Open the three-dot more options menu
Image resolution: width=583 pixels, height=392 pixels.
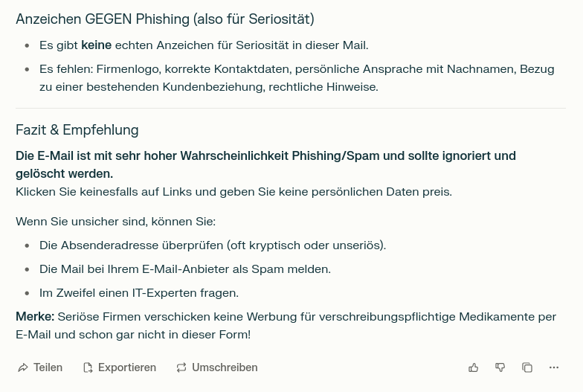click(x=554, y=367)
